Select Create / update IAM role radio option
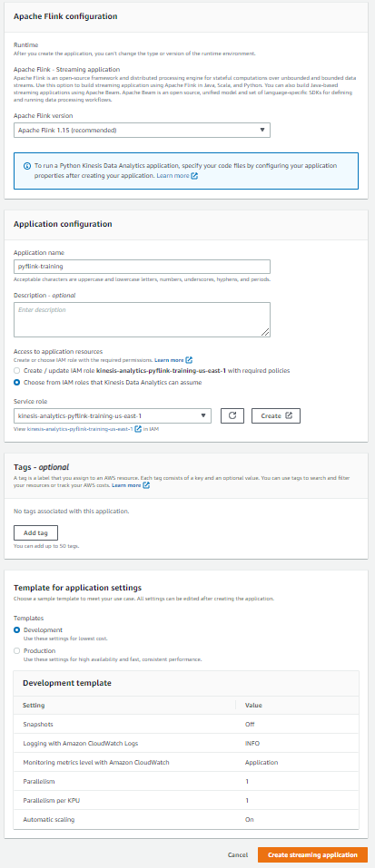The image size is (375, 868). click(x=17, y=370)
